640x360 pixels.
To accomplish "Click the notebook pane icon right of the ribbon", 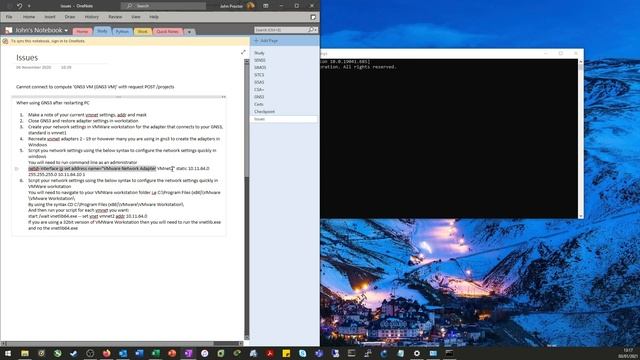I will (x=313, y=17).
